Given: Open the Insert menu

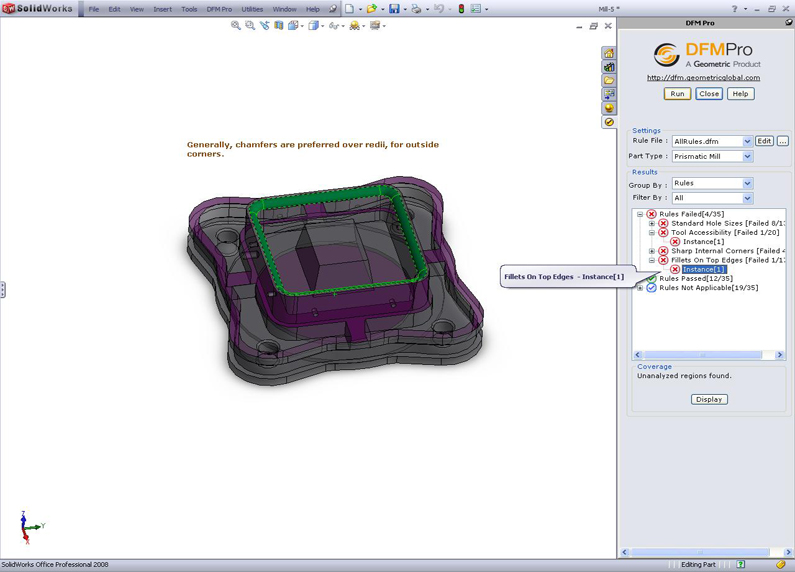Looking at the screenshot, I should [x=163, y=9].
